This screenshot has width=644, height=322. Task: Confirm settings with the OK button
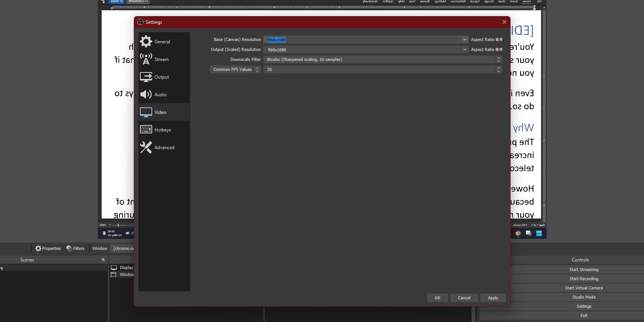click(x=437, y=298)
